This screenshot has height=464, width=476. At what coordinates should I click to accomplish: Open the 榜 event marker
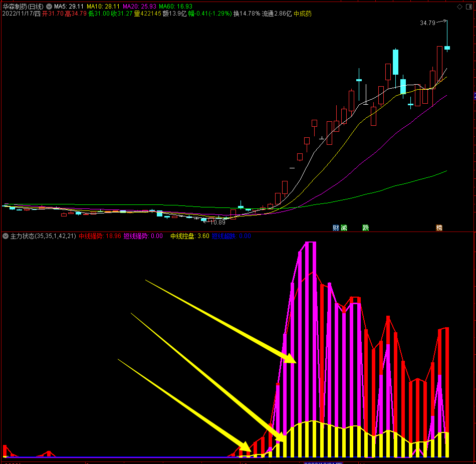tap(439, 228)
